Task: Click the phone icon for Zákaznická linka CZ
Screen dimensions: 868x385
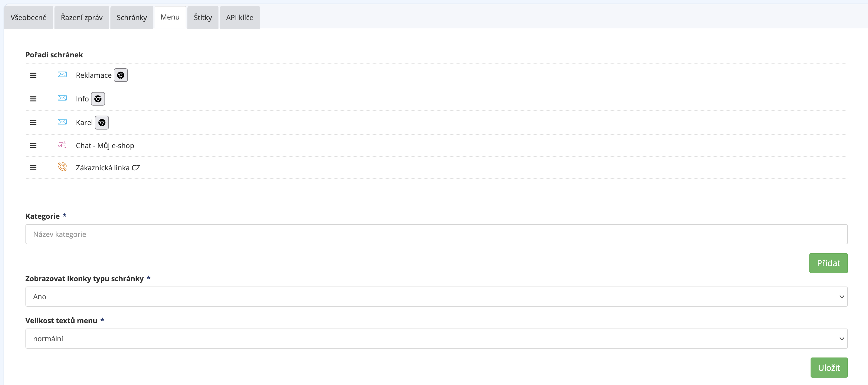Action: pos(62,167)
